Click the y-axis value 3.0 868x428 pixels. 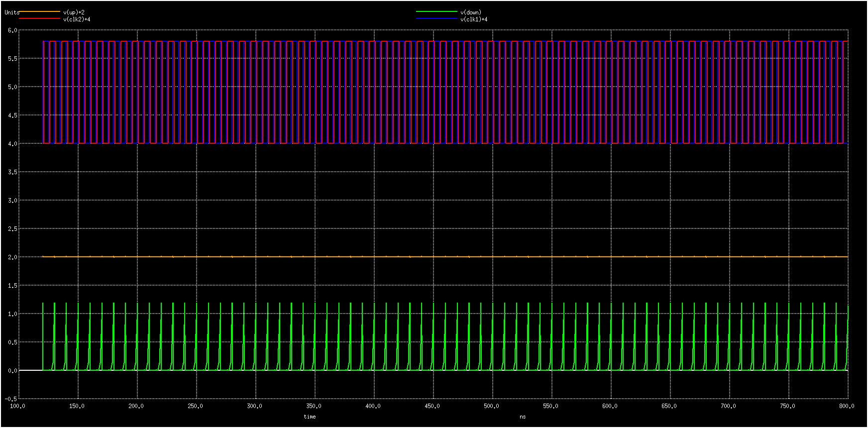tap(12, 200)
